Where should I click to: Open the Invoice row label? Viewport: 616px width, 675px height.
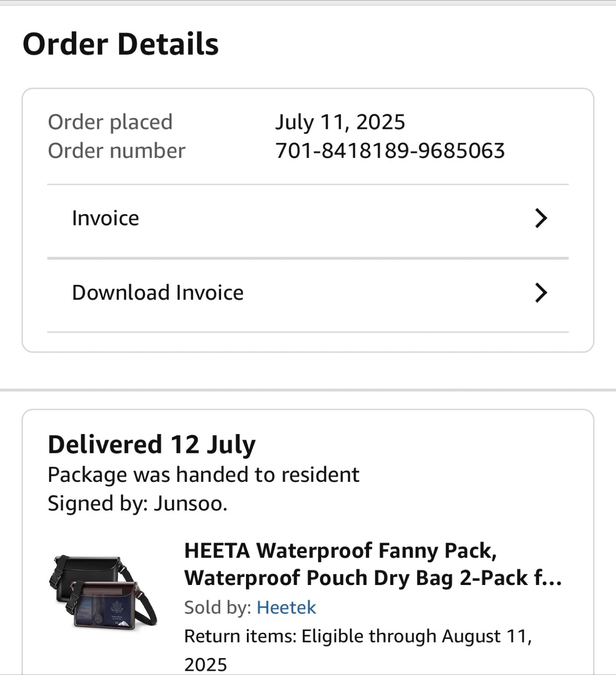click(105, 218)
